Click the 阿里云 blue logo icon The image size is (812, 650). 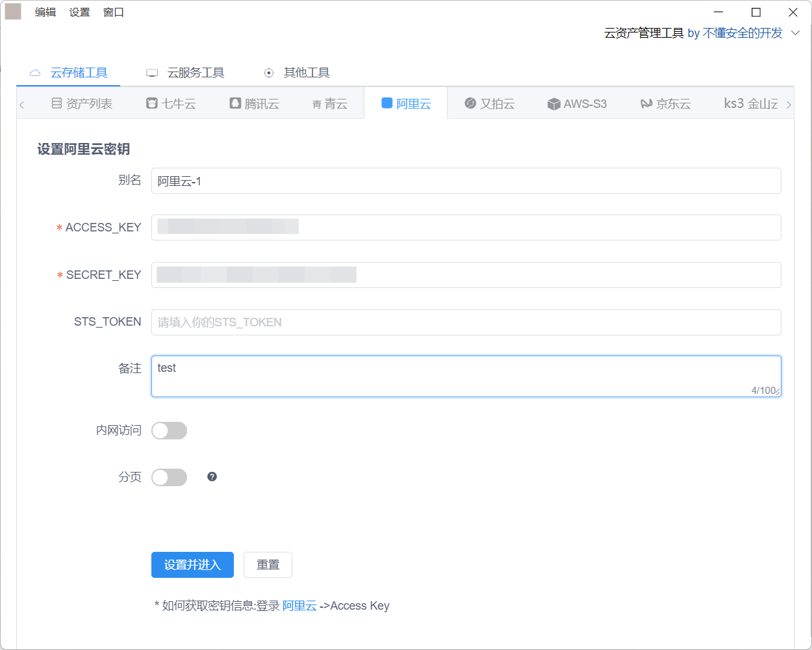click(387, 103)
